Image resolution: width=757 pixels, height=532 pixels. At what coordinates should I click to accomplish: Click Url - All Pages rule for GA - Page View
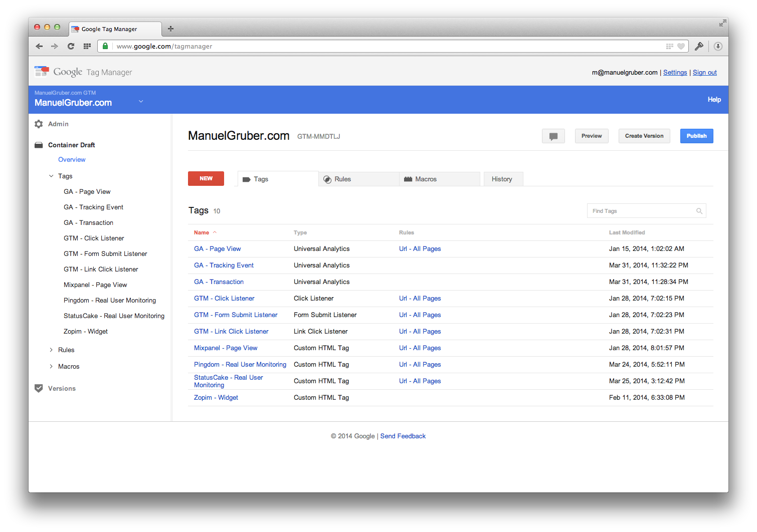click(420, 249)
